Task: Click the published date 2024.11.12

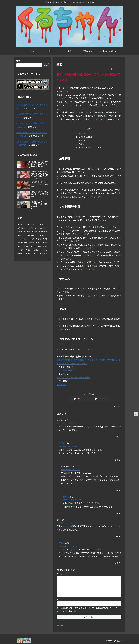Action: [105, 69]
